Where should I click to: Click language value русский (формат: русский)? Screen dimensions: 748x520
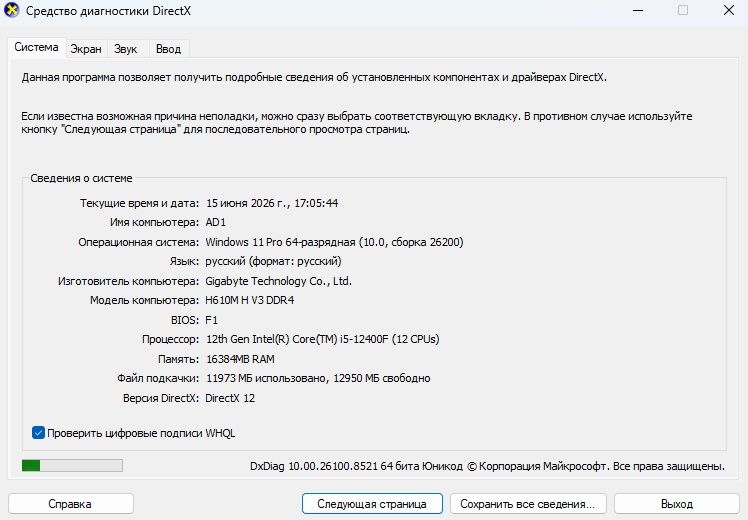point(273,261)
